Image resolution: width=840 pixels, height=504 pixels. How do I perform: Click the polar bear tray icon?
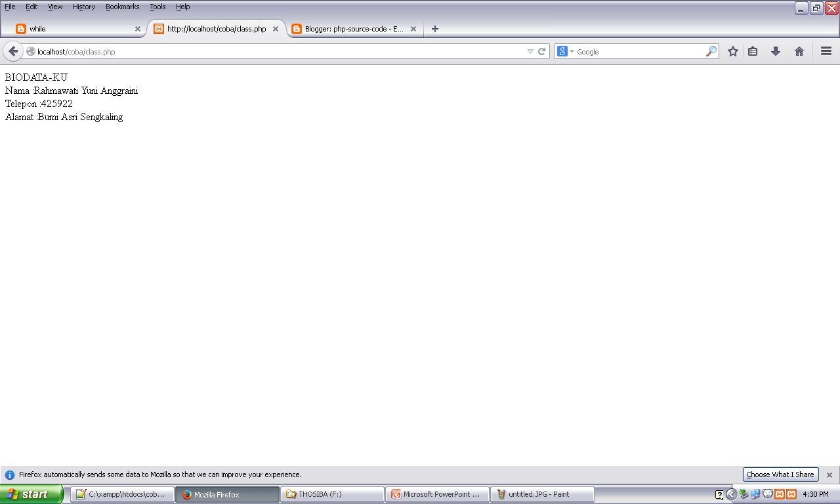coord(767,494)
